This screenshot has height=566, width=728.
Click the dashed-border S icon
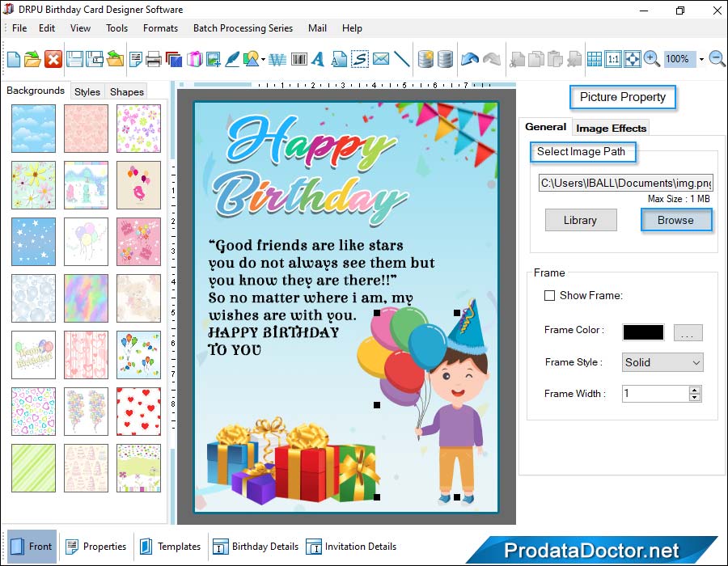click(x=360, y=59)
